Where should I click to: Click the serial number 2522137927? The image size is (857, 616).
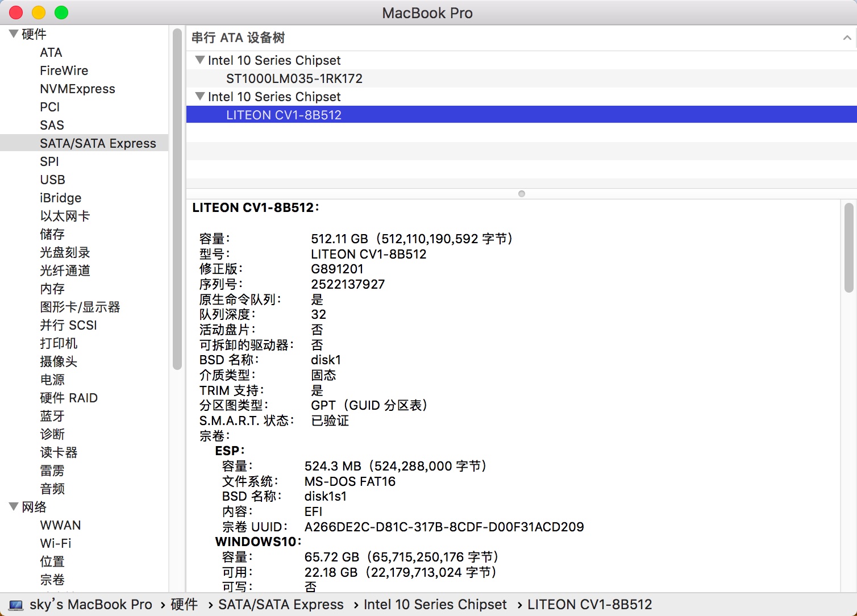[348, 284]
